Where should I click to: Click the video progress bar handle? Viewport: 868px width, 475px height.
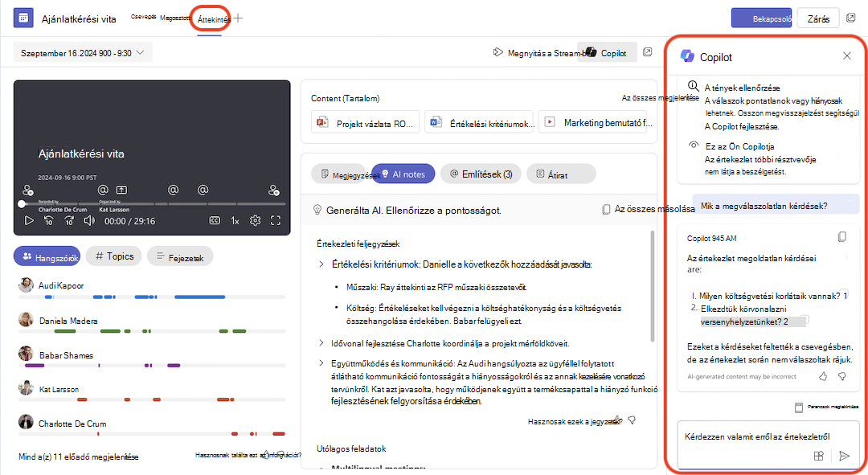click(22, 203)
